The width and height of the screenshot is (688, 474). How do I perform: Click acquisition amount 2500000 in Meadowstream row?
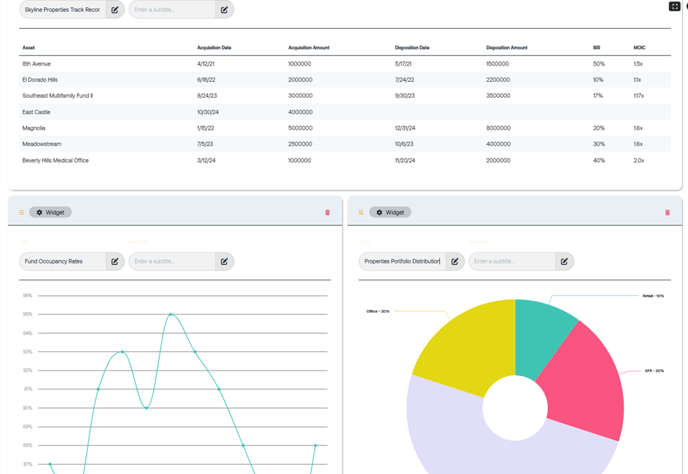pyautogui.click(x=300, y=144)
